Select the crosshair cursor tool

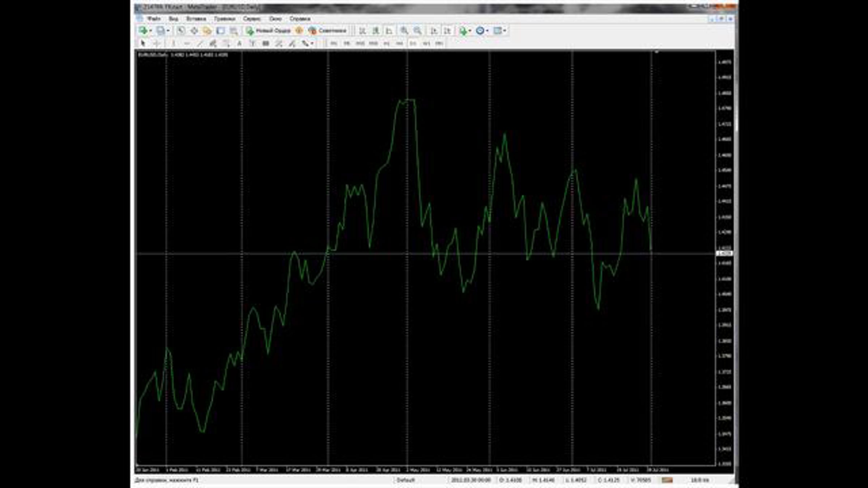click(156, 43)
